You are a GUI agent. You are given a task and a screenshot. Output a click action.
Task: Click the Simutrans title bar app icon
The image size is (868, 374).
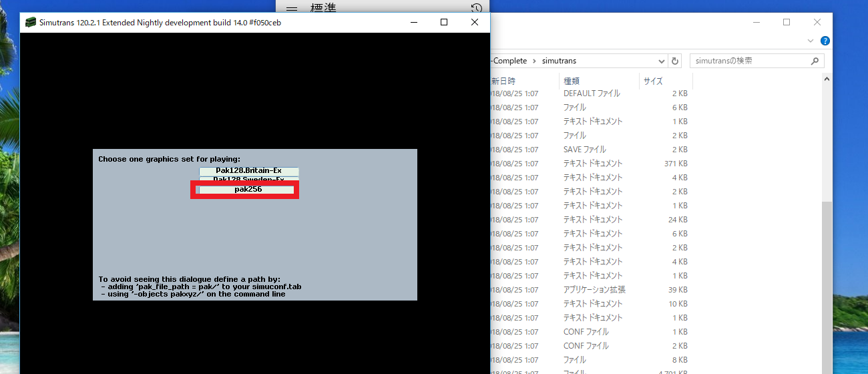coord(31,22)
